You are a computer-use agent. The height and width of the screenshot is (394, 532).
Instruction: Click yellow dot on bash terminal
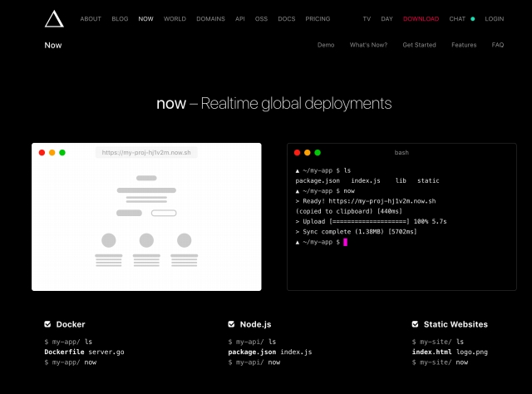(307, 152)
